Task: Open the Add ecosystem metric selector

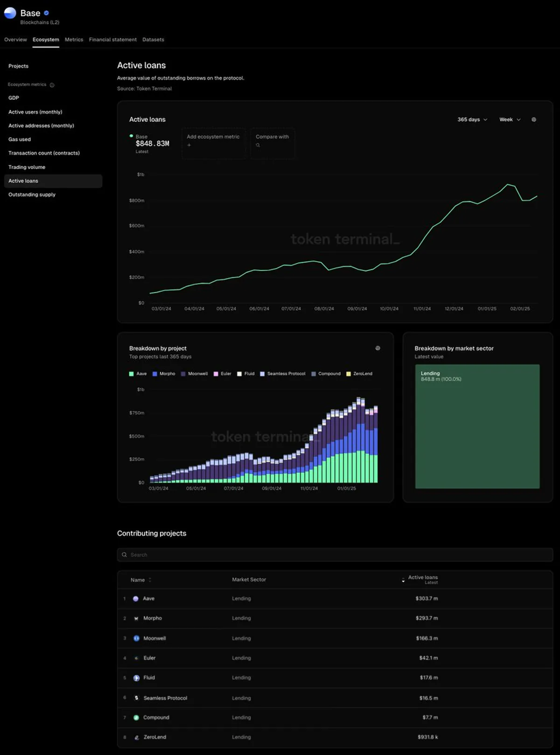Action: pyautogui.click(x=213, y=143)
